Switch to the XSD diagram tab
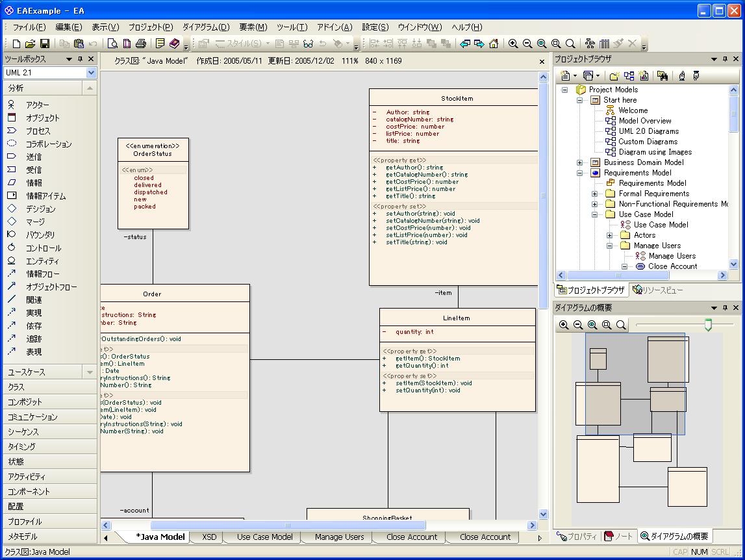This screenshot has height=560, width=745. [209, 537]
